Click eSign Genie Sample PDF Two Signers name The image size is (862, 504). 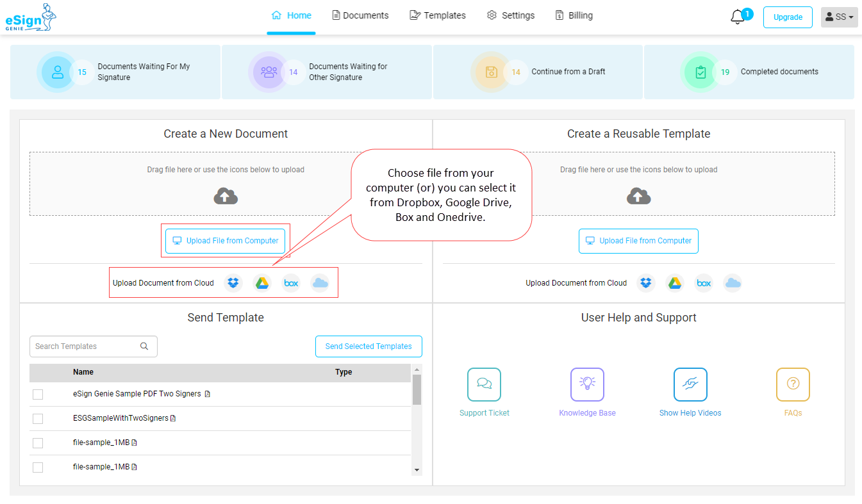coord(137,394)
